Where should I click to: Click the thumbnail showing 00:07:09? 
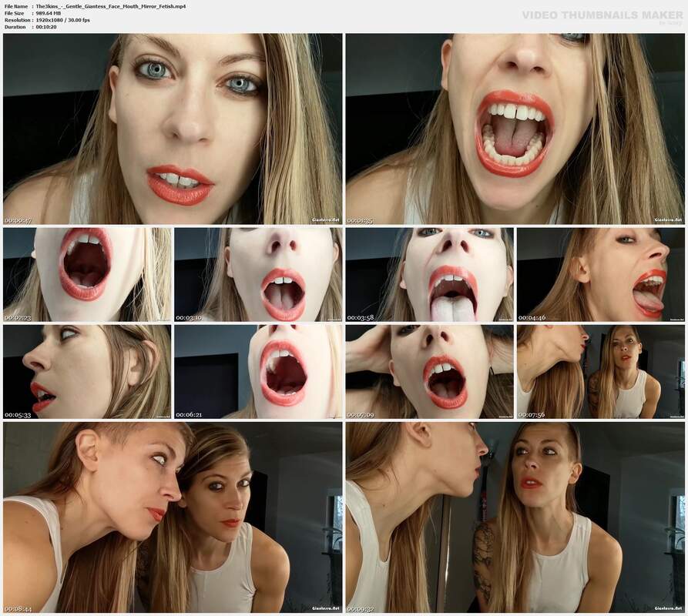[x=430, y=372]
